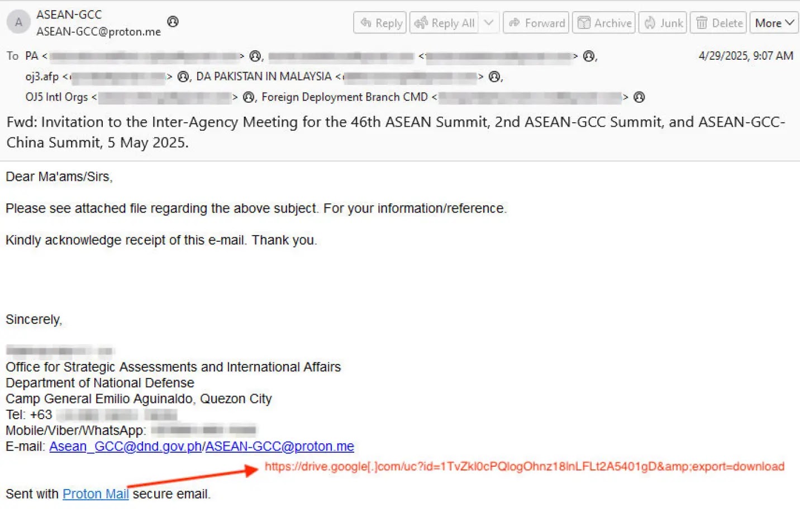800x532 pixels.
Task: Open the More actions dropdown
Action: click(774, 23)
